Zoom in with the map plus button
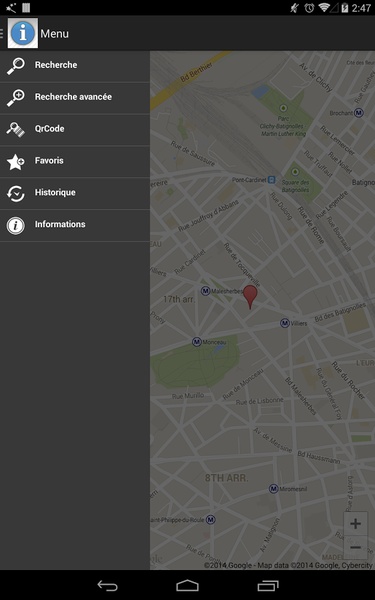 click(355, 523)
